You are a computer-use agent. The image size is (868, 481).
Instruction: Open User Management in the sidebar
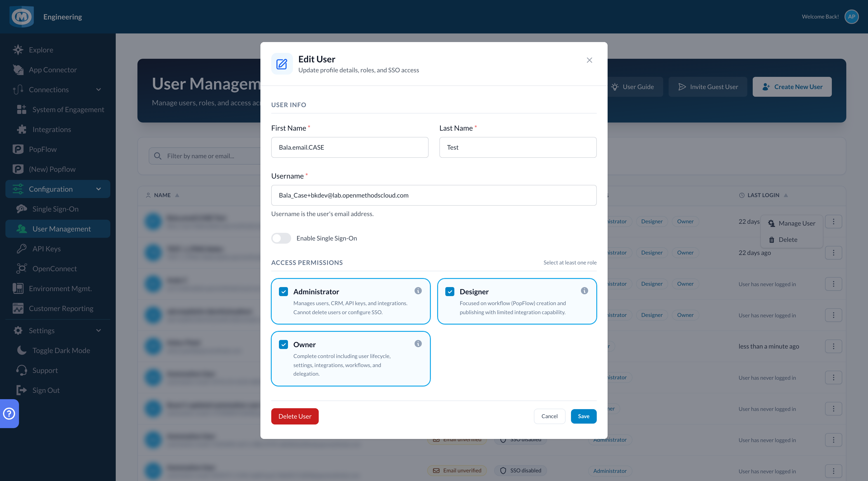click(x=58, y=229)
